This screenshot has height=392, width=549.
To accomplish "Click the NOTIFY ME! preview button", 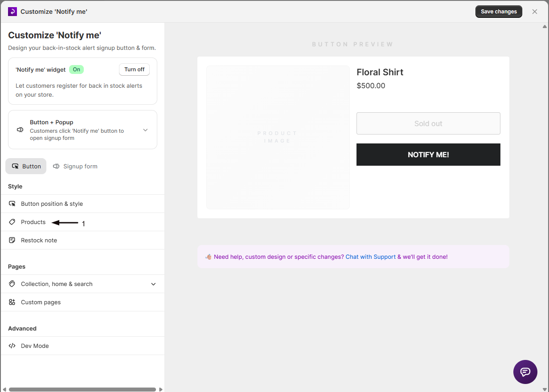I will point(428,155).
